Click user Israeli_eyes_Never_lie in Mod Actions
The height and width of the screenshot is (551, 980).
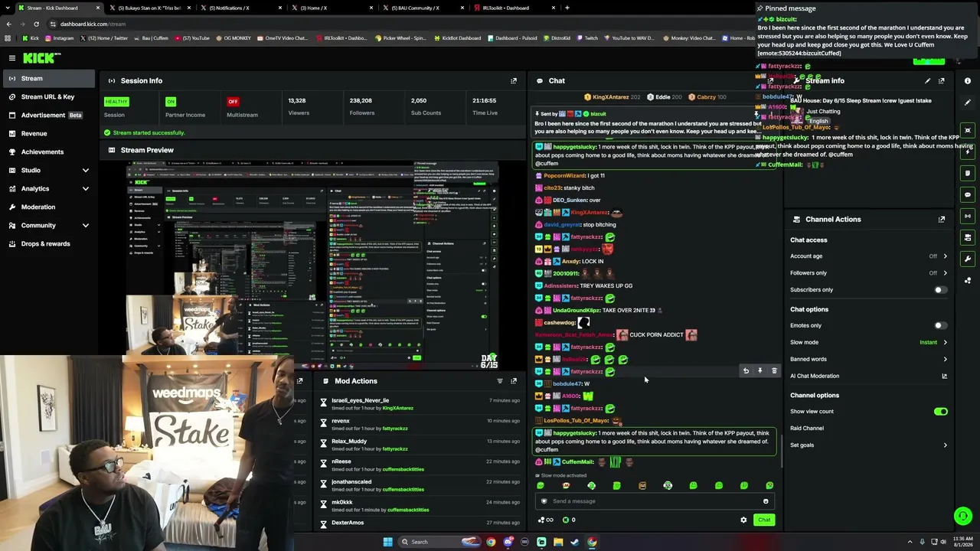[360, 400]
